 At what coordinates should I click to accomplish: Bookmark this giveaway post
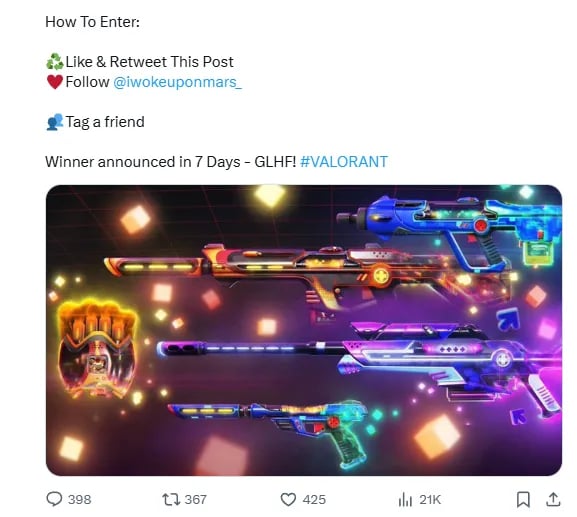[x=523, y=499]
